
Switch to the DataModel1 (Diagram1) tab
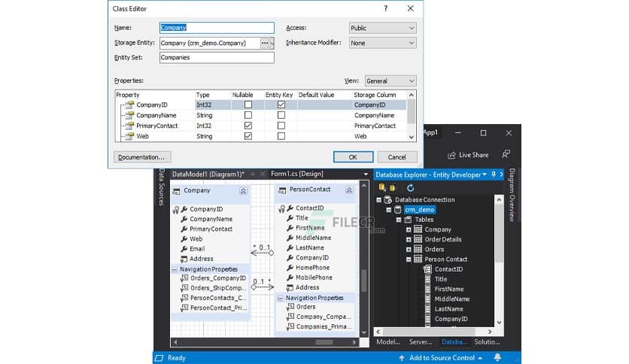pyautogui.click(x=208, y=174)
